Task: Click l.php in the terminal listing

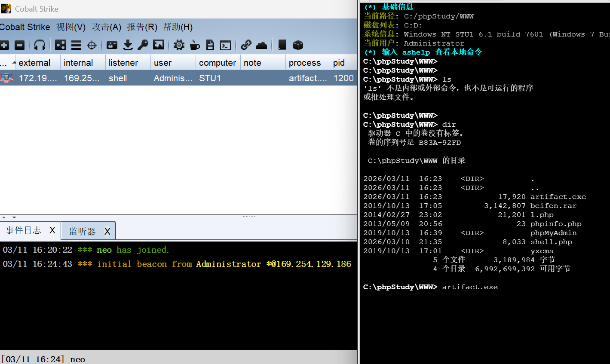Action: [542, 215]
